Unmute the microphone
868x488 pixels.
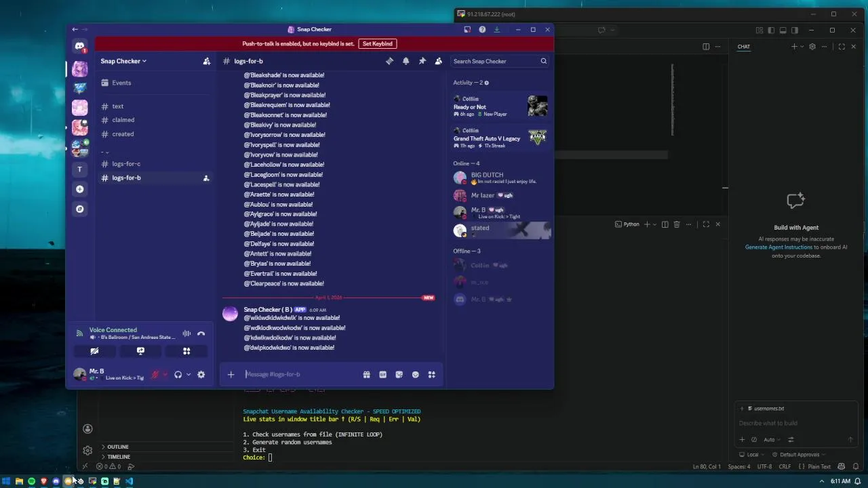[155, 374]
